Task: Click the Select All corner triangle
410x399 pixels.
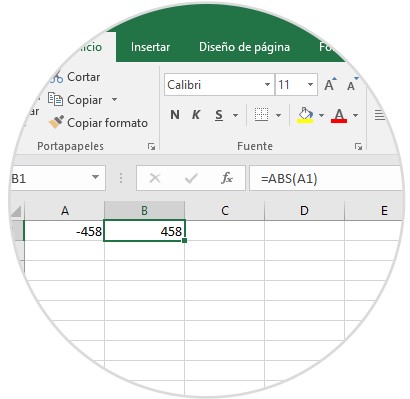Action: tap(17, 211)
